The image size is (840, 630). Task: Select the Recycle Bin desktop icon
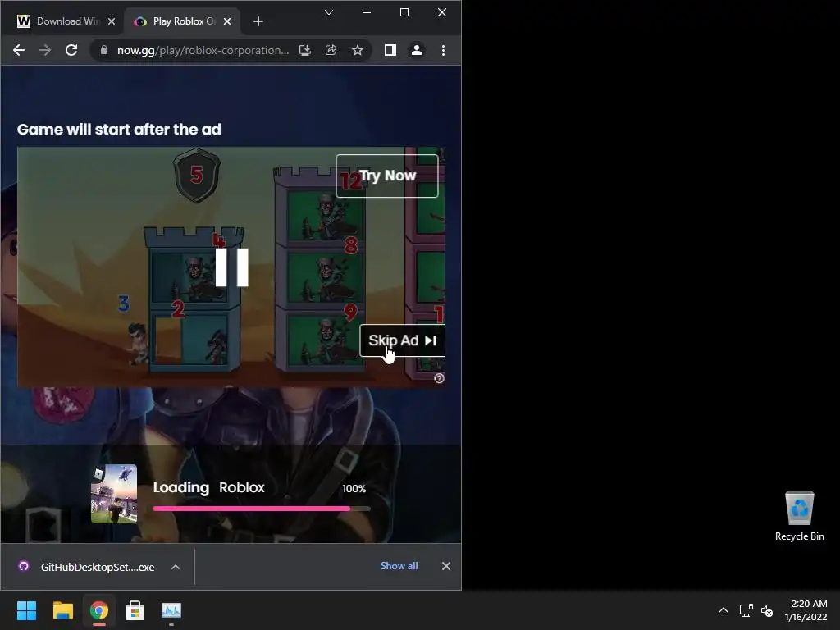799,516
